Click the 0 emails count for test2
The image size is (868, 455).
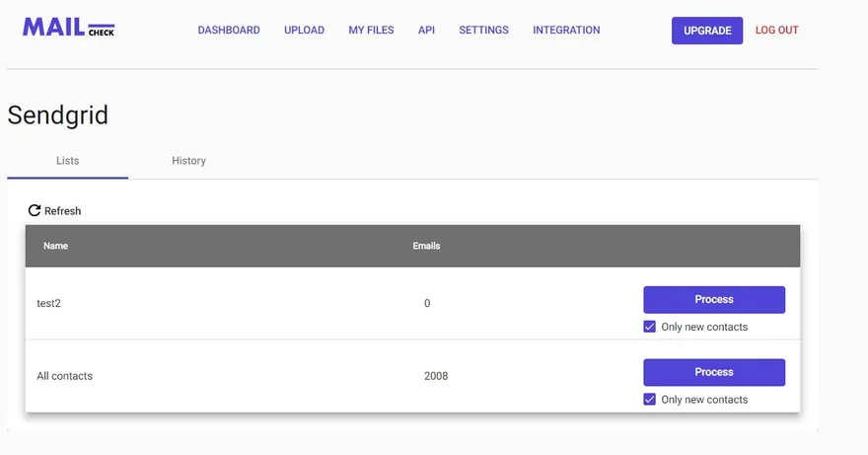(x=427, y=303)
